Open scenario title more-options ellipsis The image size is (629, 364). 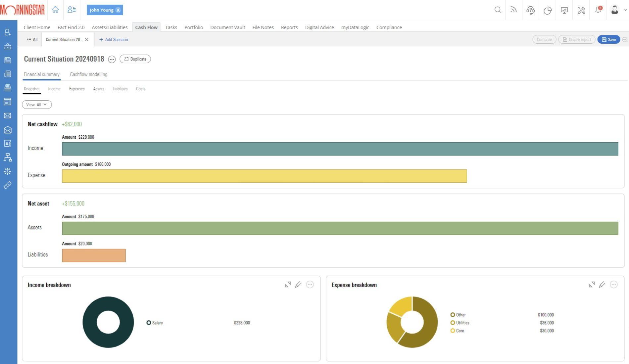pos(112,59)
